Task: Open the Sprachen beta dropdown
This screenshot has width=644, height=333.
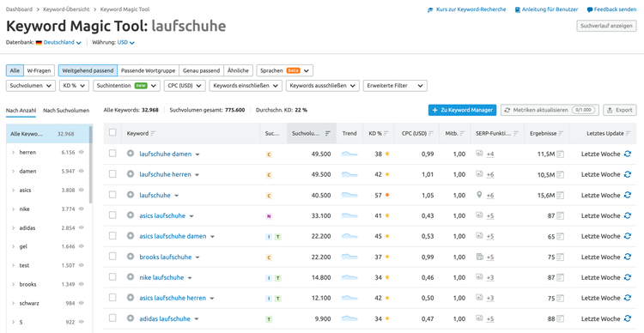Action: pos(284,70)
